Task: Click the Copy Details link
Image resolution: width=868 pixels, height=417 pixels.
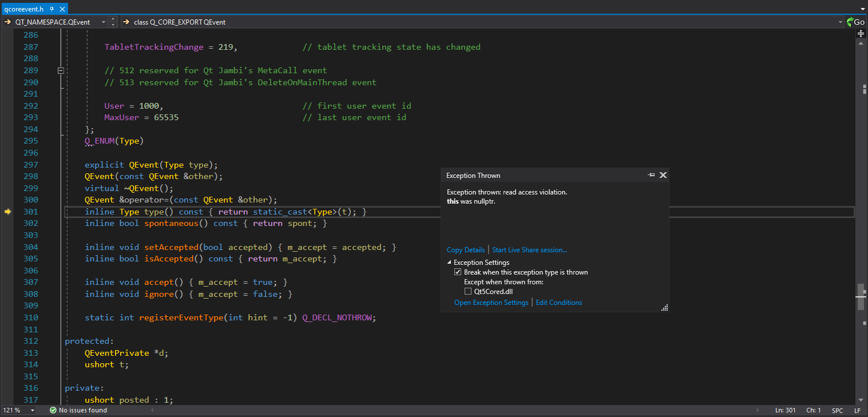Action: point(466,250)
